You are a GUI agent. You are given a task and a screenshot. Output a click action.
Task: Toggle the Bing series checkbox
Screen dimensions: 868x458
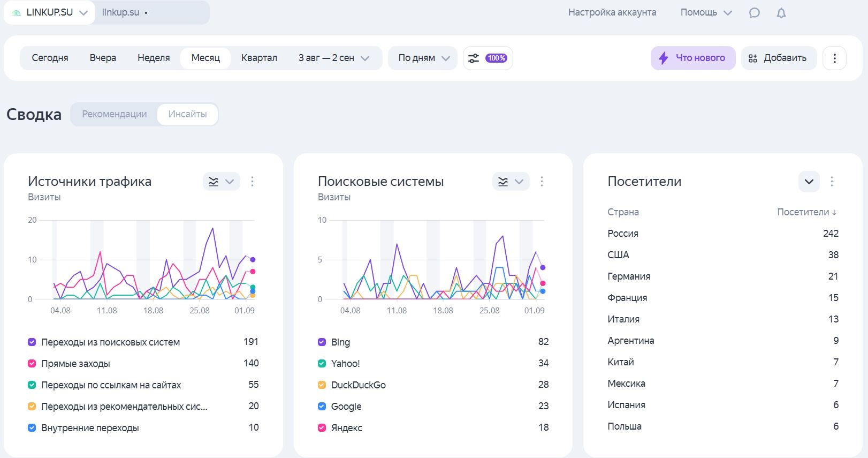[322, 342]
